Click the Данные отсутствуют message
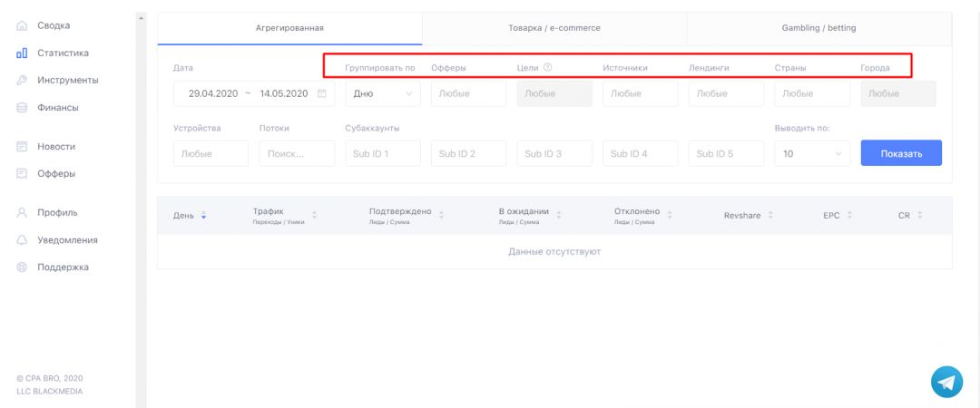980x408 pixels. [554, 252]
